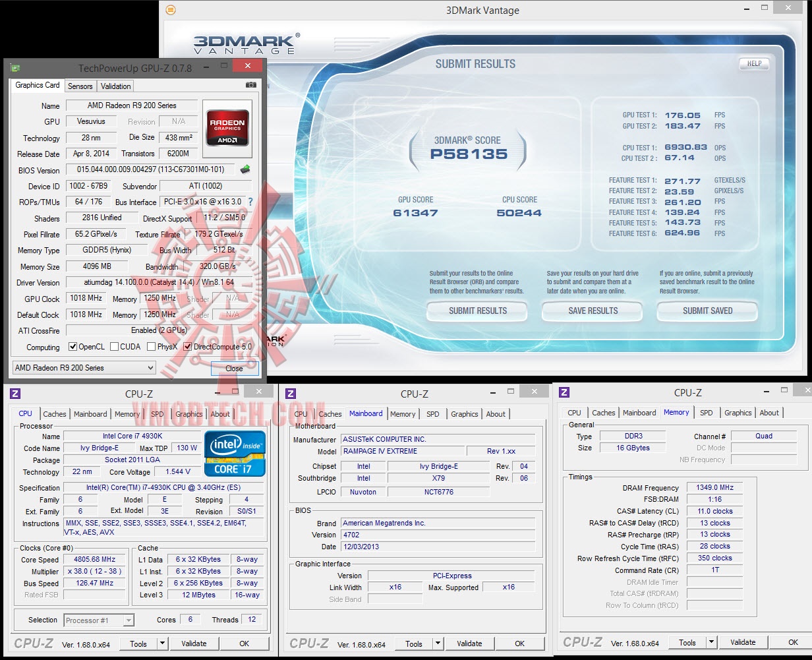
Task: Click the CPU-Z icon in the Memory window title bar
Action: coord(564,392)
